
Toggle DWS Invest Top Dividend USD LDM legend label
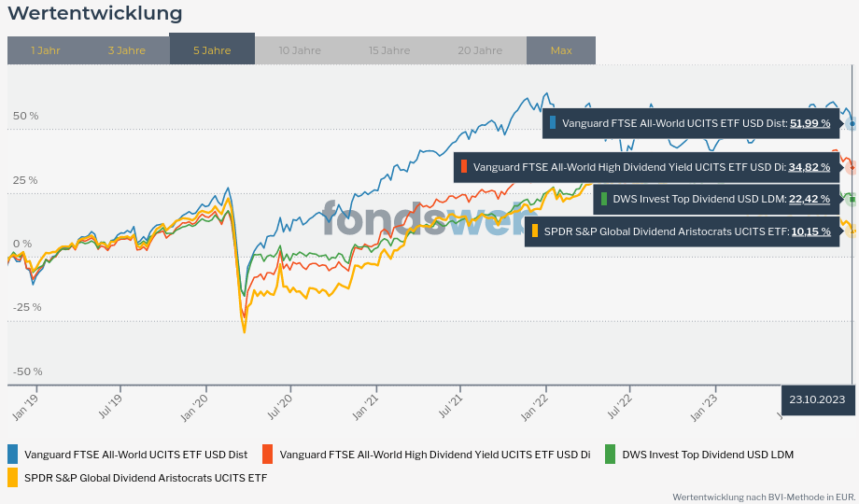(708, 455)
